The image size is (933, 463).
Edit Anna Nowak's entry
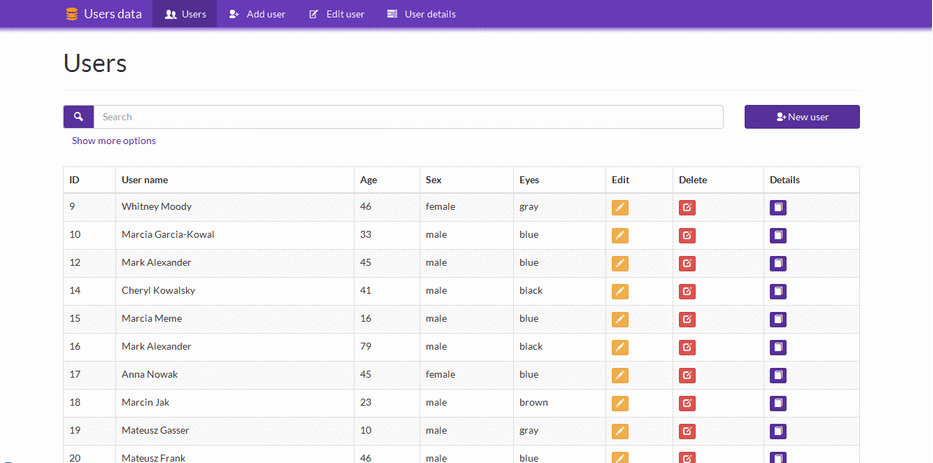[x=619, y=376]
